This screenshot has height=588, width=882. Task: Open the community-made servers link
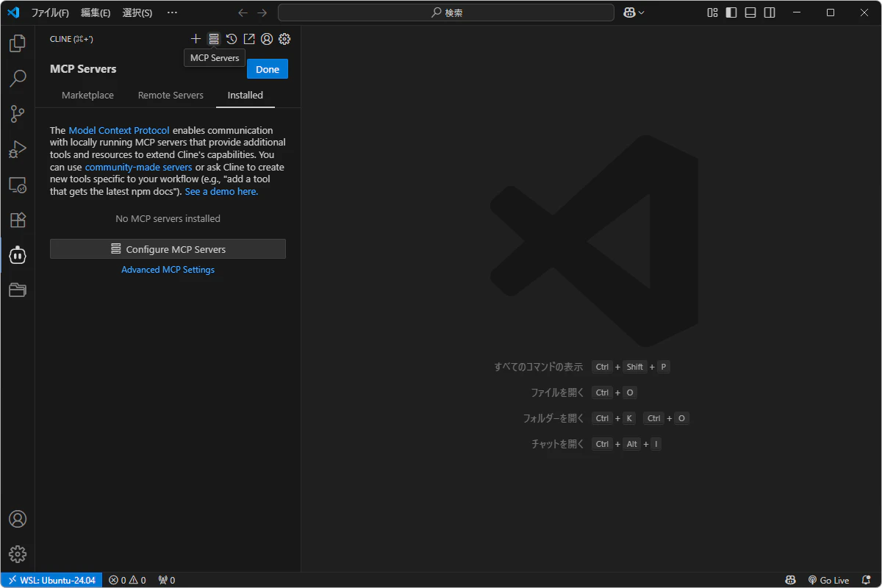coord(138,167)
